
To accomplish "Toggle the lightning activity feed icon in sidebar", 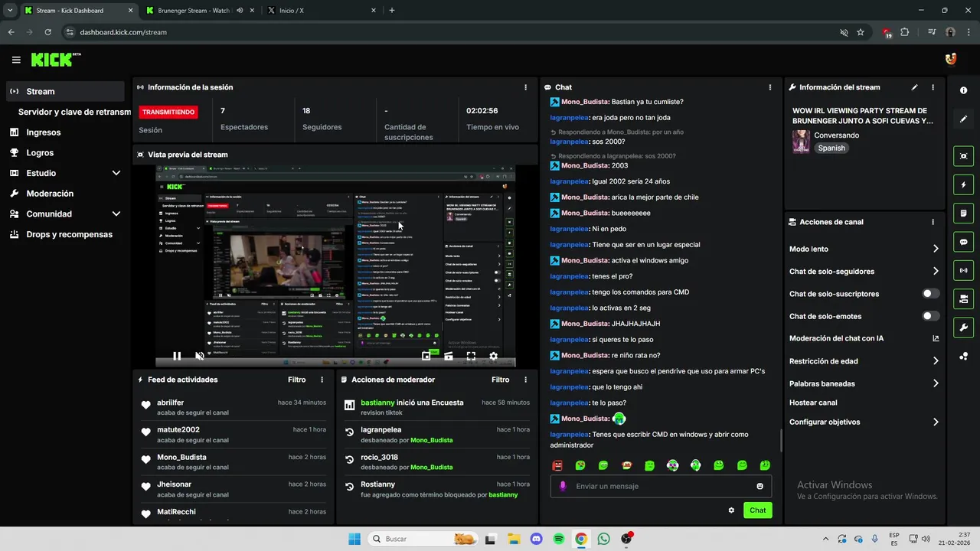I will click(x=963, y=184).
